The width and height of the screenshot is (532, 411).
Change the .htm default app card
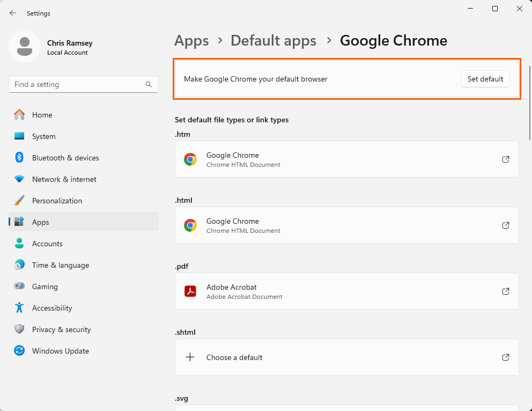pyautogui.click(x=347, y=159)
